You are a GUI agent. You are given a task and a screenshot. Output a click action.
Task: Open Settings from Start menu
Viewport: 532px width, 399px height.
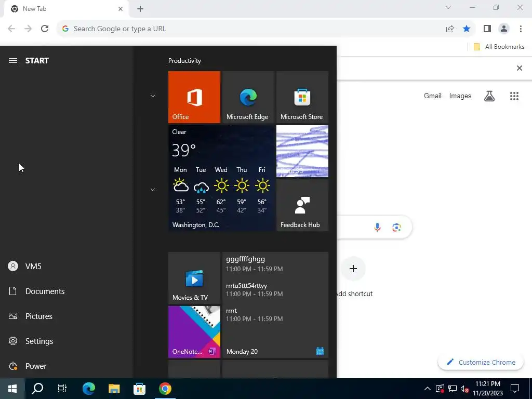66,341
